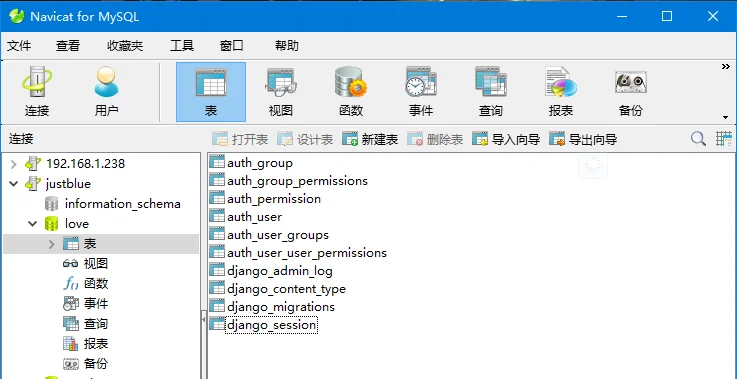Select the auth_group_permissions table
737x379 pixels.
point(298,181)
